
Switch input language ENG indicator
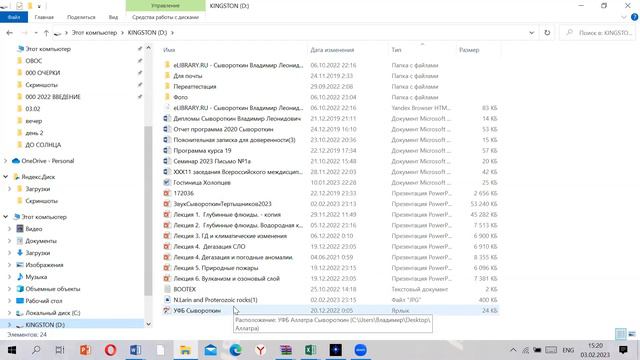coord(568,350)
